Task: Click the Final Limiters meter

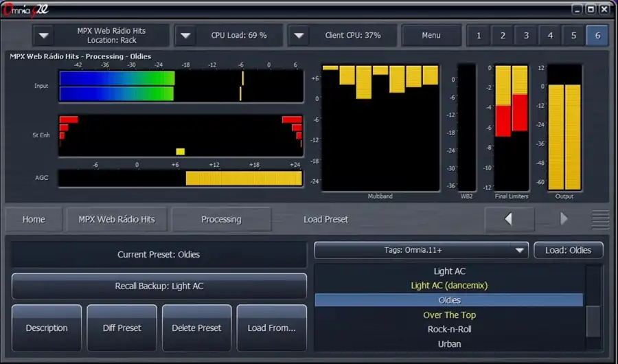Action: click(512, 128)
